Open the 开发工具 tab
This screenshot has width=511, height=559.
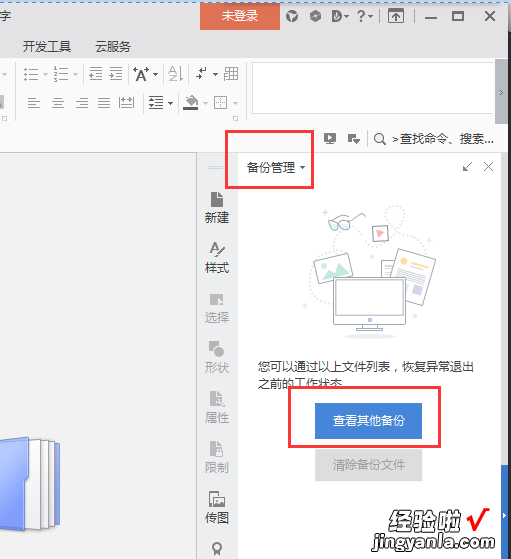click(47, 47)
